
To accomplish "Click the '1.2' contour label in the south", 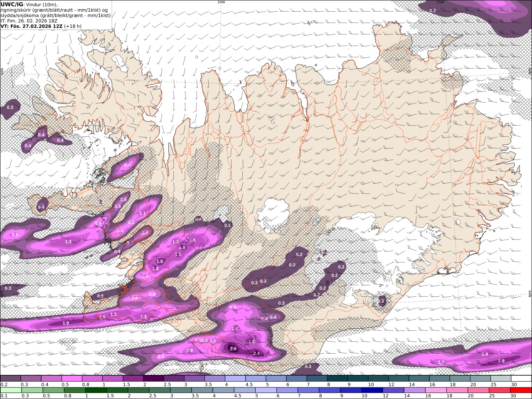I will click(x=235, y=328).
